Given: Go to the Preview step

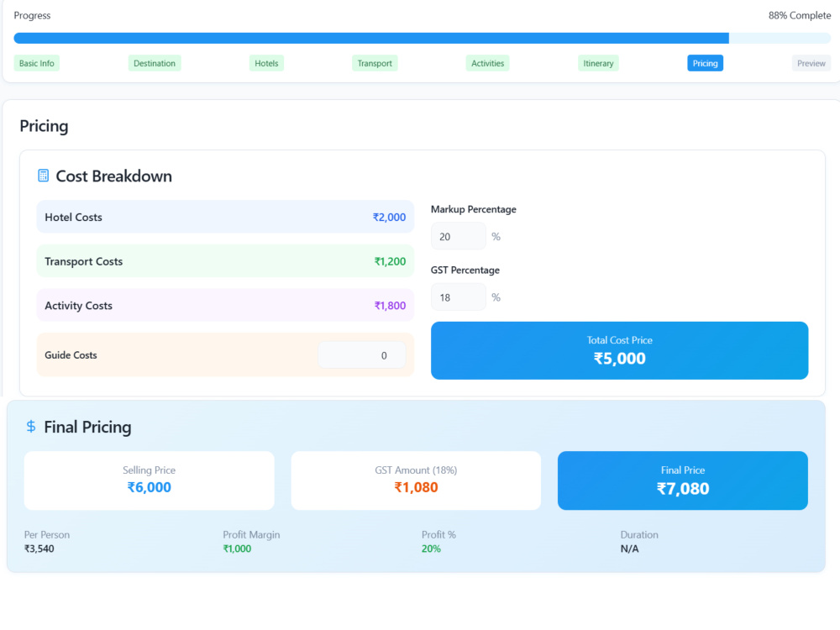Looking at the screenshot, I should pyautogui.click(x=811, y=63).
